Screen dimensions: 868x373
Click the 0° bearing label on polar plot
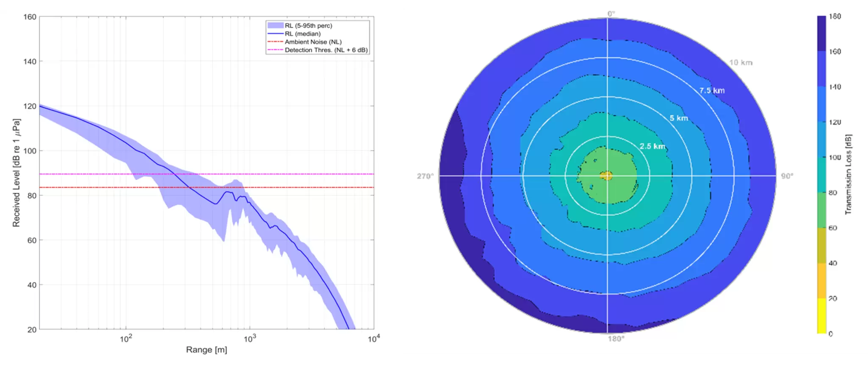(x=611, y=14)
